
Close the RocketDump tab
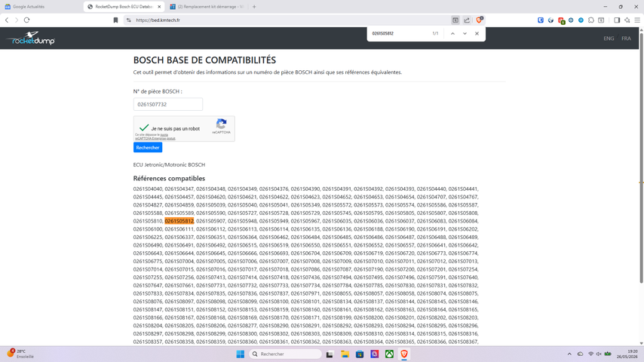[159, 7]
